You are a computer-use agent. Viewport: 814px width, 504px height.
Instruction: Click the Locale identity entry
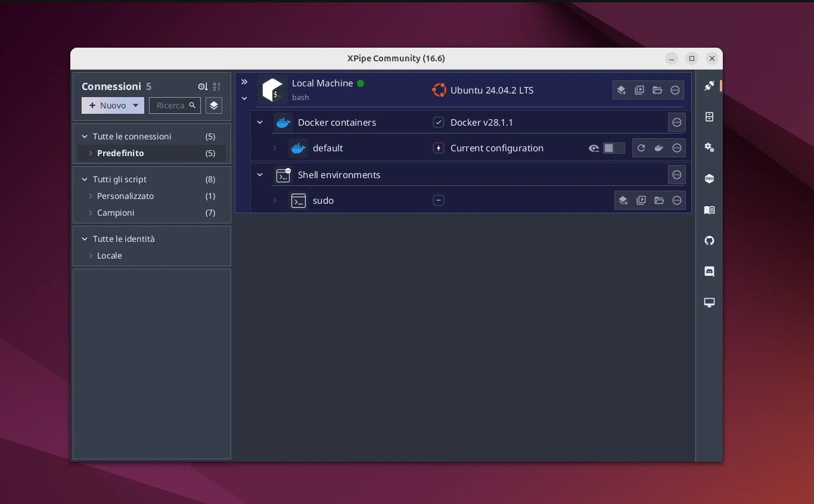(110, 256)
